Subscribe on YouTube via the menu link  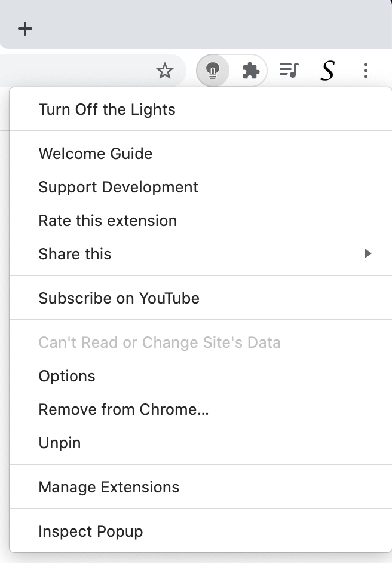(x=118, y=298)
